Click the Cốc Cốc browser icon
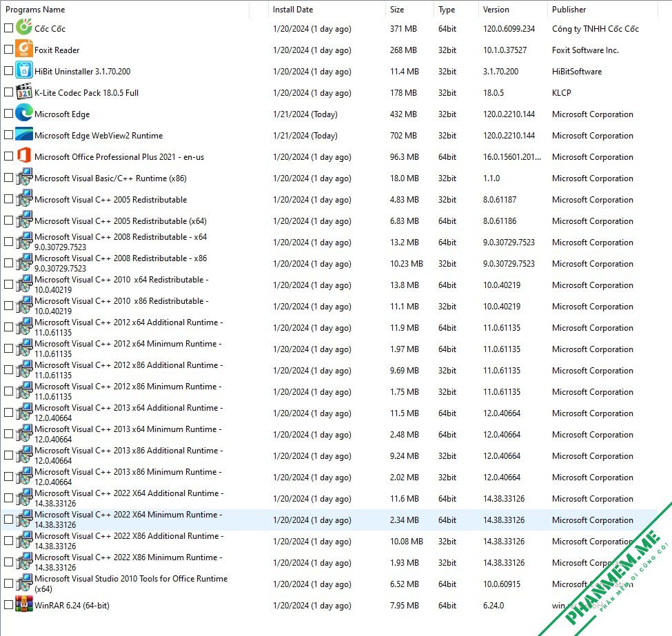The width and height of the screenshot is (672, 636). pos(24,27)
